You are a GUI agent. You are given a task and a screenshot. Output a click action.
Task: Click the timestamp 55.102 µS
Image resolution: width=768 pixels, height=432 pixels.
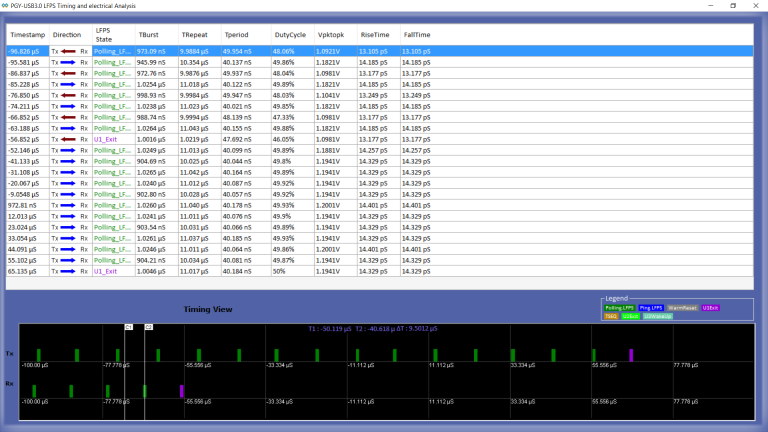click(x=22, y=261)
